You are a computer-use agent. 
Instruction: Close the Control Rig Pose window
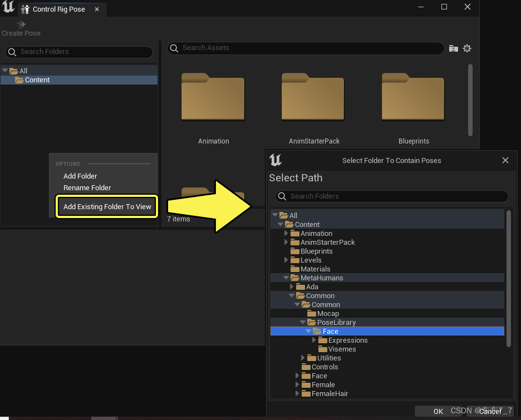point(468,7)
